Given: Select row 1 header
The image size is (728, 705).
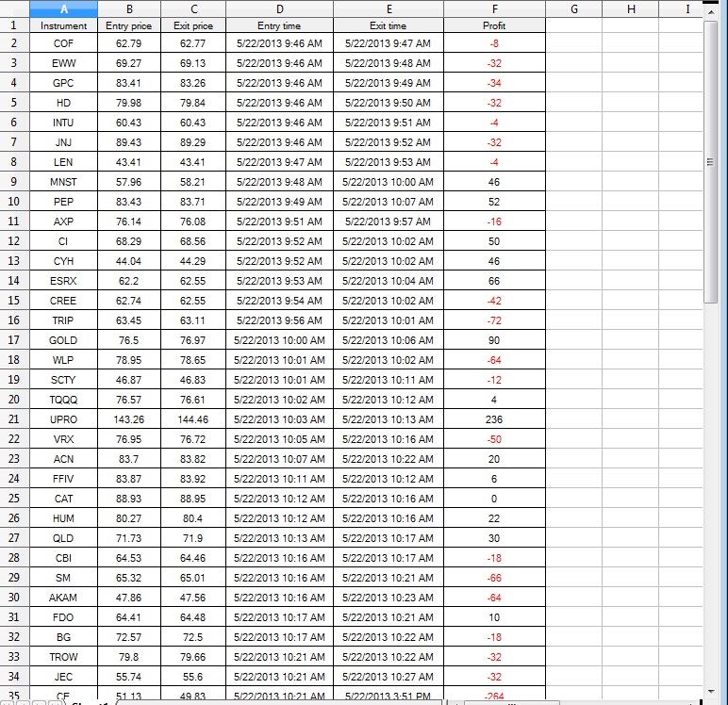Looking at the screenshot, I should pyautogui.click(x=14, y=25).
